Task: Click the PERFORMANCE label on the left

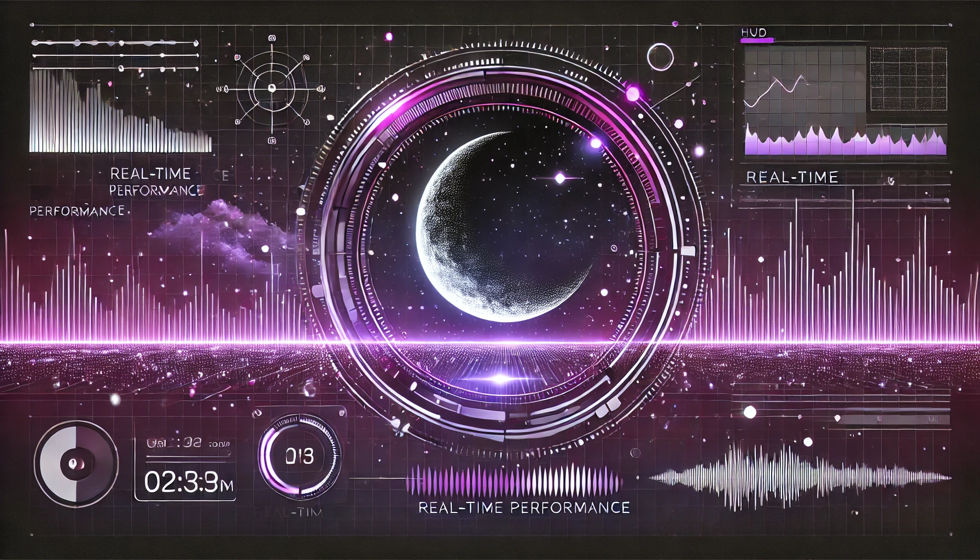Action: click(x=77, y=211)
